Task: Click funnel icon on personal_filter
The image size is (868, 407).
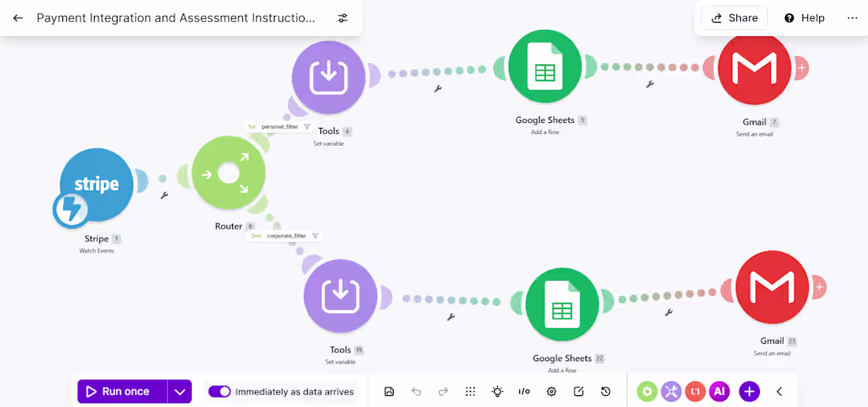Action: coord(307,127)
